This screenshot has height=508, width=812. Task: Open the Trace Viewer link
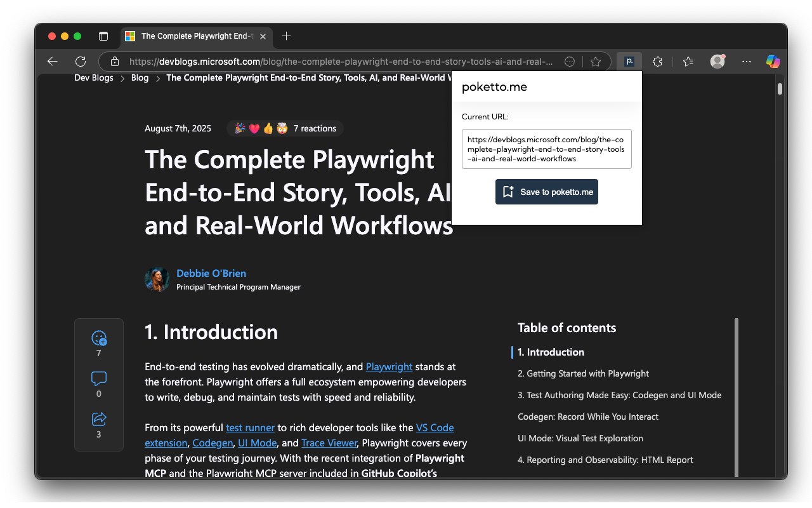pos(329,443)
